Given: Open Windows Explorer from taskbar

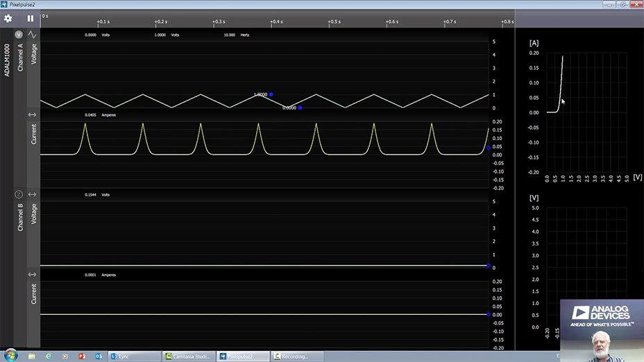Looking at the screenshot, I should (x=32, y=356).
